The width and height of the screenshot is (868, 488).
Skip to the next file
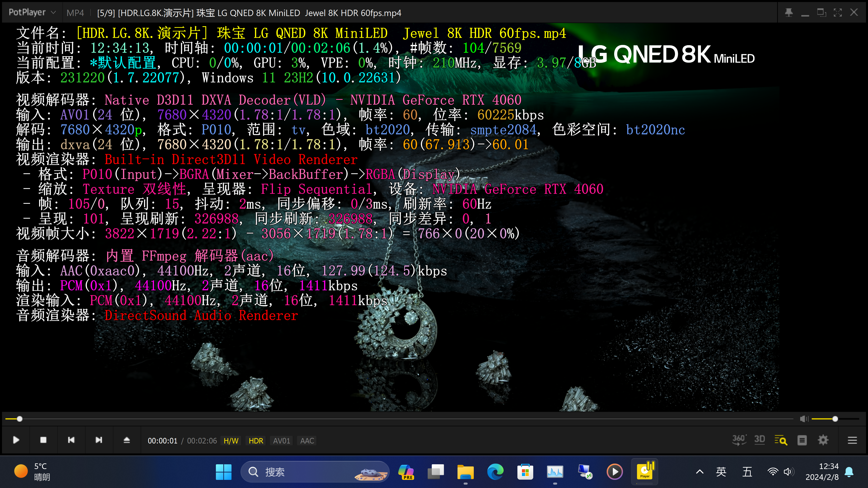(x=99, y=440)
